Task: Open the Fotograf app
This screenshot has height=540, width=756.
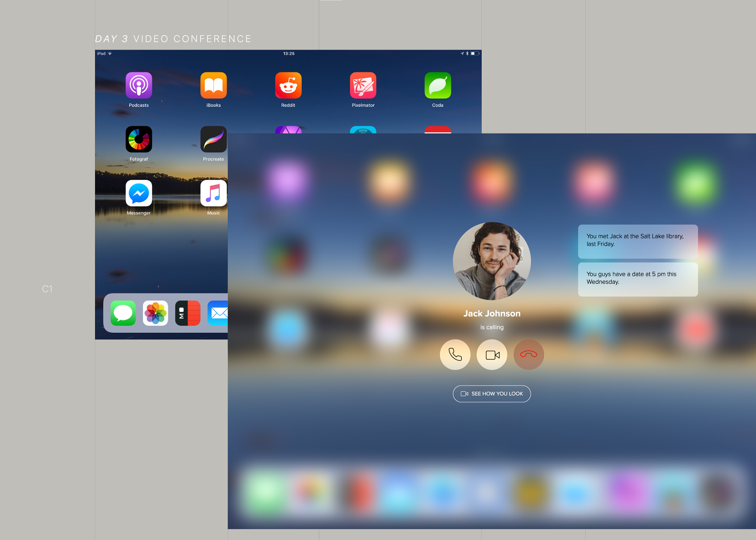Action: 139,139
